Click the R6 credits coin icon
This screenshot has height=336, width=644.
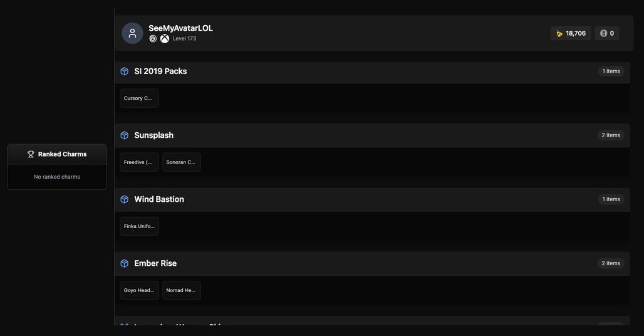point(603,33)
